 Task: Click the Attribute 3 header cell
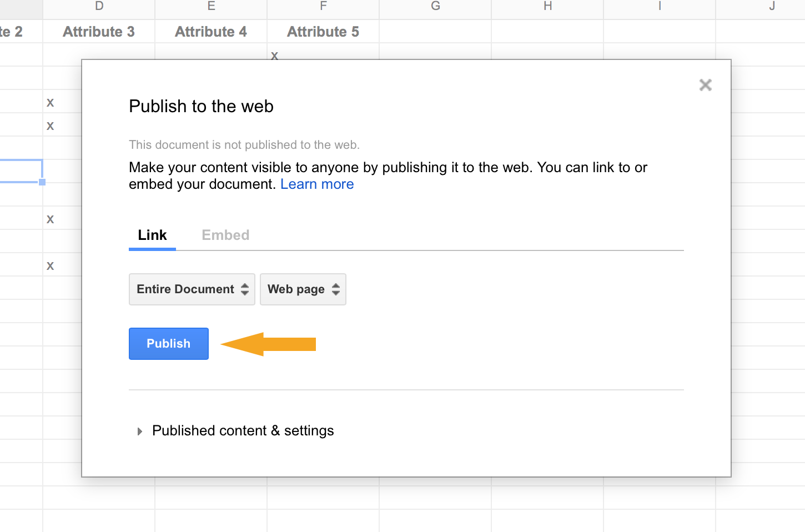pyautogui.click(x=98, y=32)
